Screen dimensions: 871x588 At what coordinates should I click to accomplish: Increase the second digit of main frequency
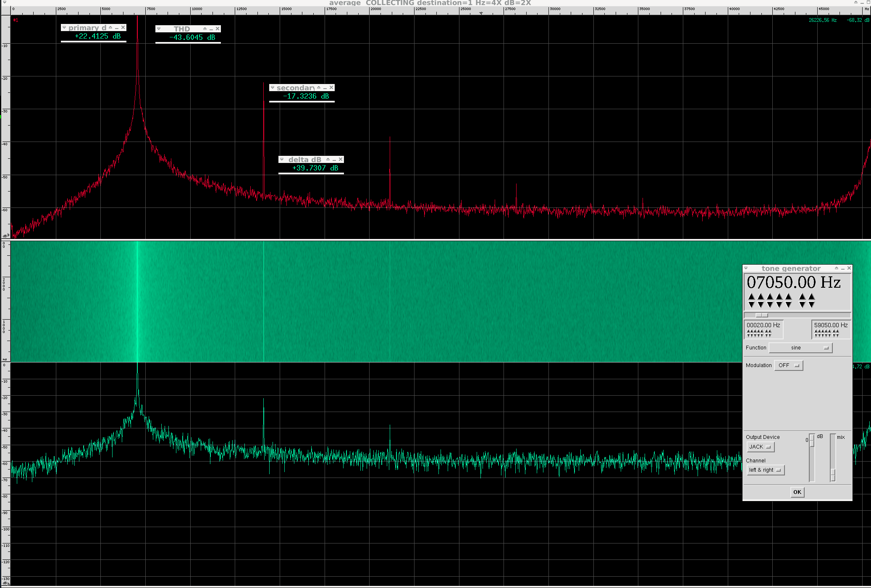coord(761,297)
